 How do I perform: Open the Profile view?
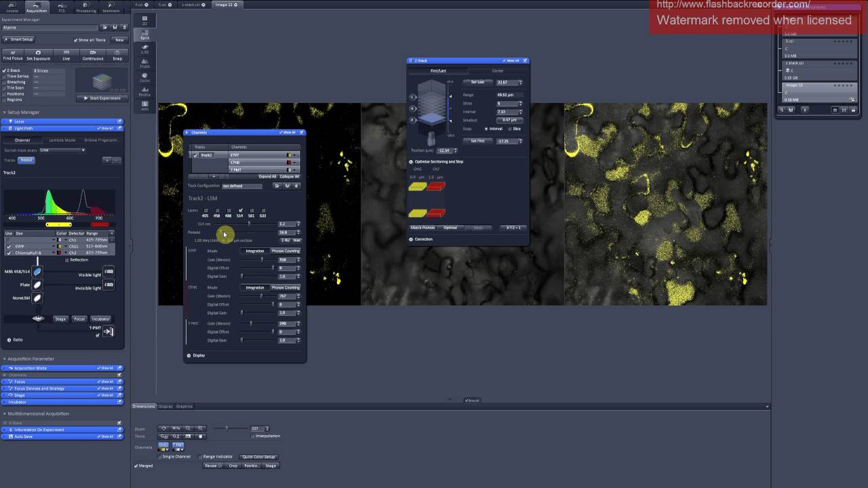[144, 91]
